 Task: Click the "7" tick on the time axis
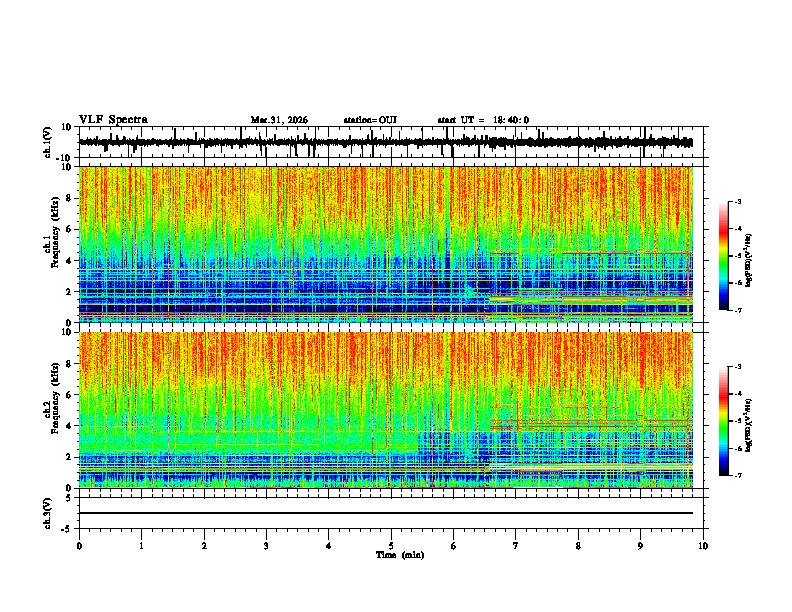click(x=516, y=546)
